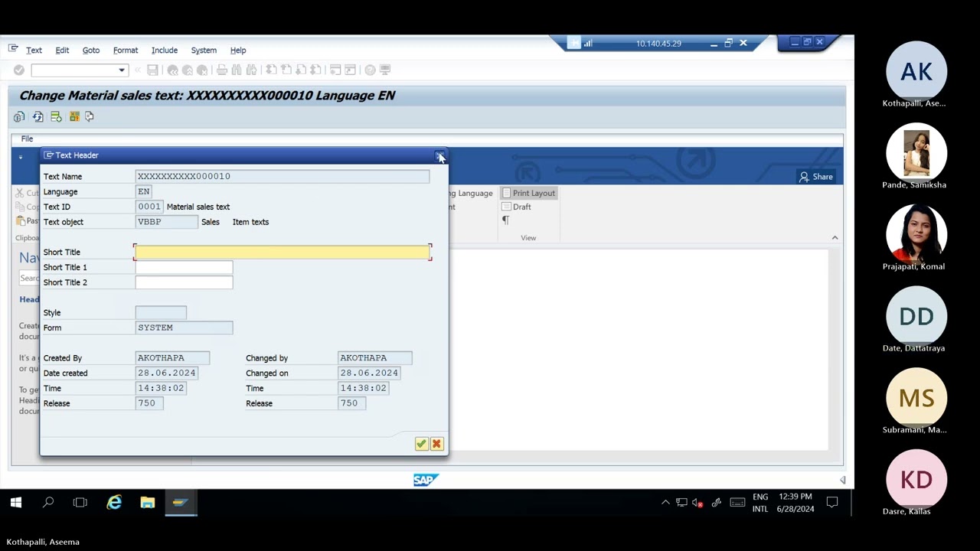Click the second application toolbar refresh-style icon
980x551 pixels.
(x=38, y=116)
